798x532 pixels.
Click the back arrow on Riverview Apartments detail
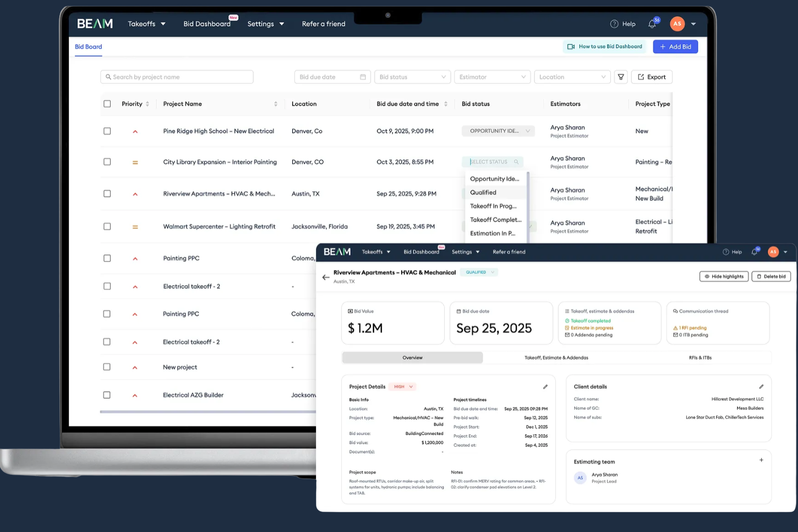326,277
